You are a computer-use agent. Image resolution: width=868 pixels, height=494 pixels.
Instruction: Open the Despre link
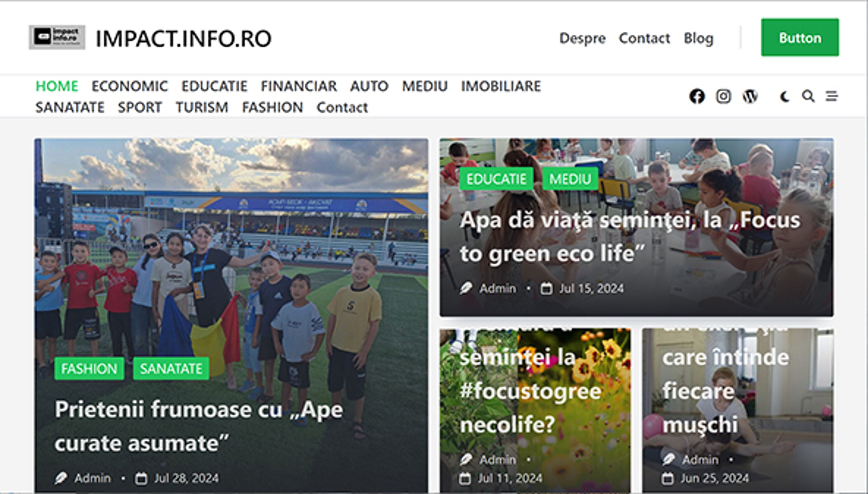click(x=582, y=38)
